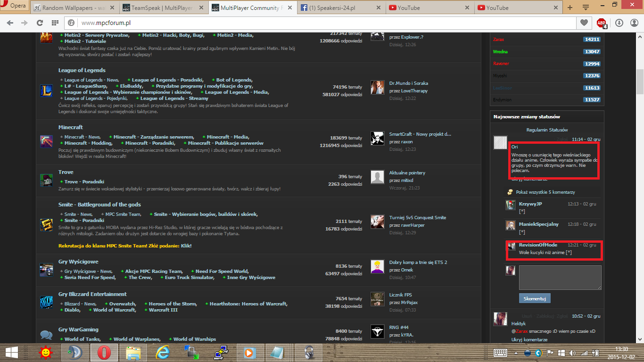The image size is (644, 362).
Task: Open the avatar next to 'Licznik FPS' post
Action: point(378,299)
